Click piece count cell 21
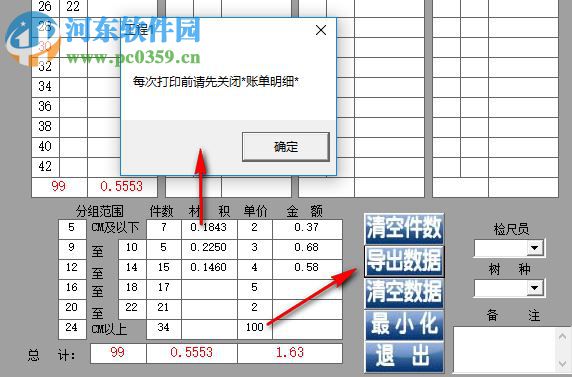Viewport: 572px width, 377px height. tap(164, 309)
